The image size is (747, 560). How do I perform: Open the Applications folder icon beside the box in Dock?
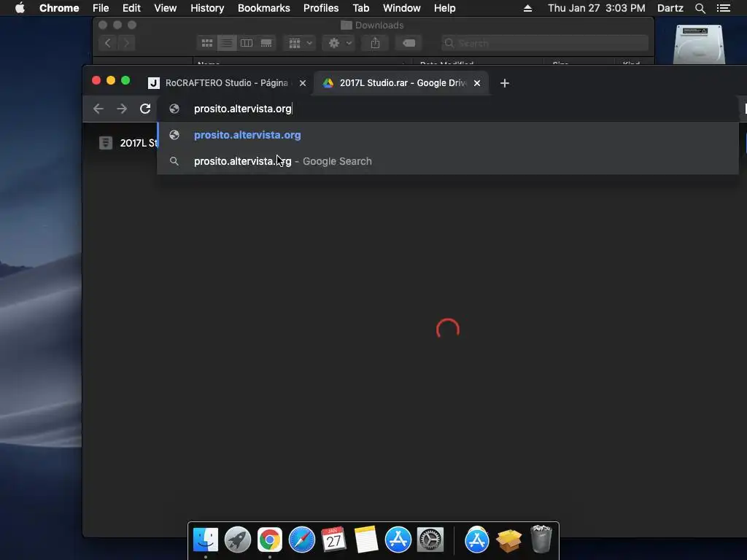(x=477, y=540)
